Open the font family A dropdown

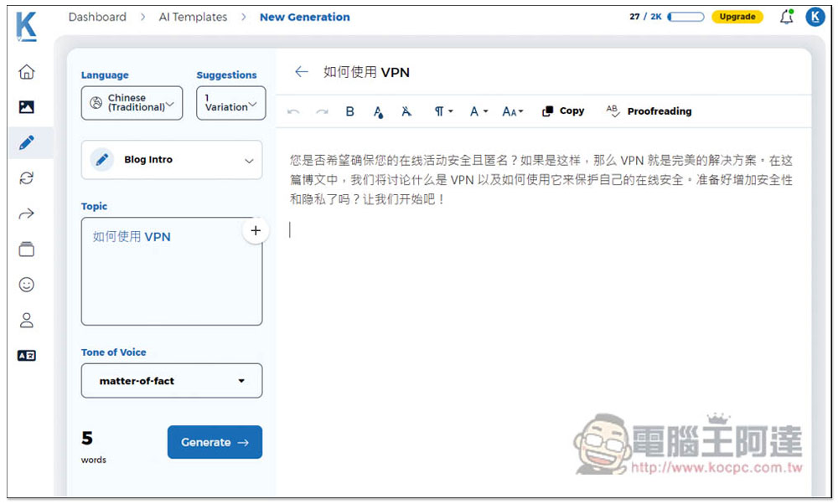click(x=478, y=111)
